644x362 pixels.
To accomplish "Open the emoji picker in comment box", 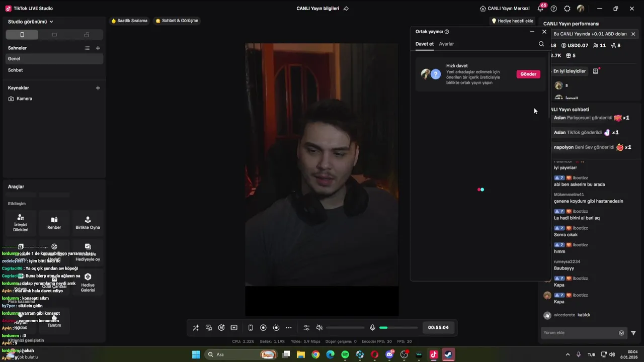I will (x=621, y=333).
